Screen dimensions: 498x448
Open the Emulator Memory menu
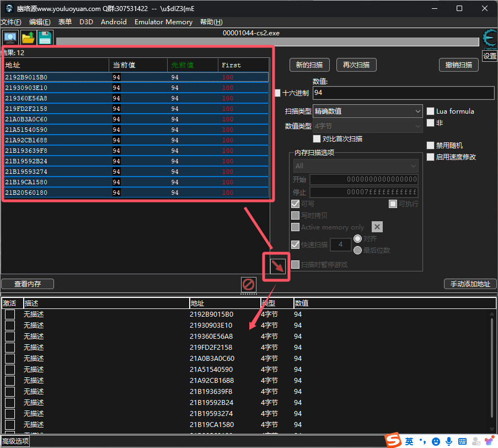(163, 22)
